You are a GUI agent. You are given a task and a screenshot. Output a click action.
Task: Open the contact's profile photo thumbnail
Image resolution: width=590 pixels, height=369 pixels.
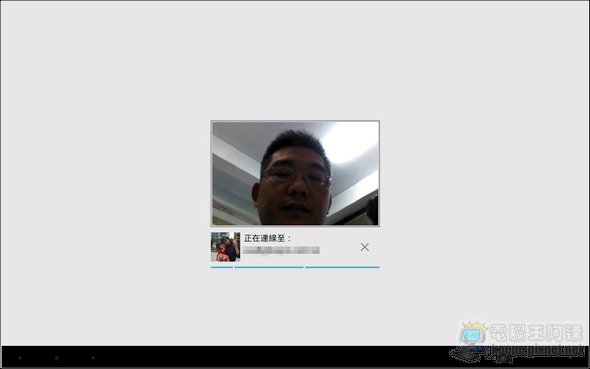225,247
